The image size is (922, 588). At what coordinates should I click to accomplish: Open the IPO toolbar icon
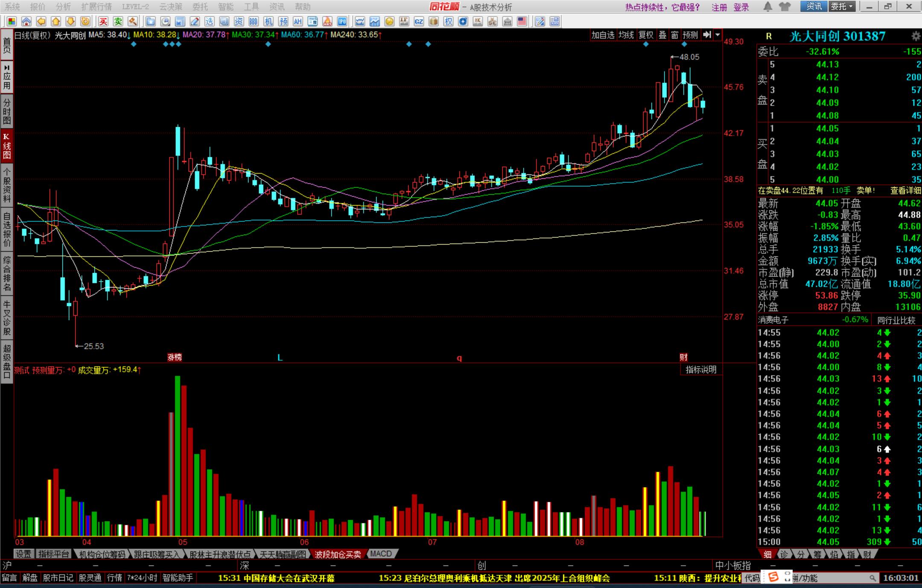[342, 21]
